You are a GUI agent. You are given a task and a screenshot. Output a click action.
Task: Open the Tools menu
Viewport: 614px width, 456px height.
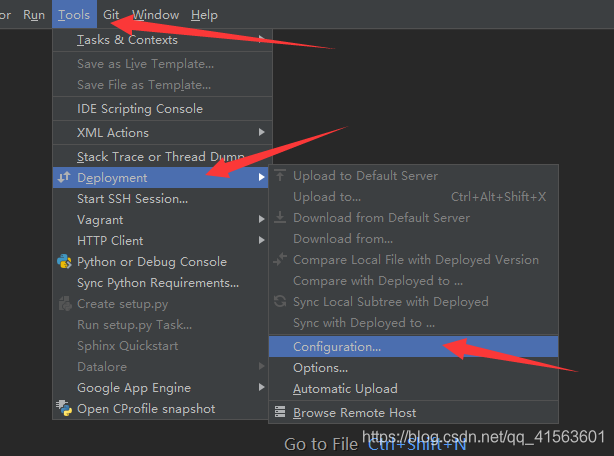[x=74, y=14]
